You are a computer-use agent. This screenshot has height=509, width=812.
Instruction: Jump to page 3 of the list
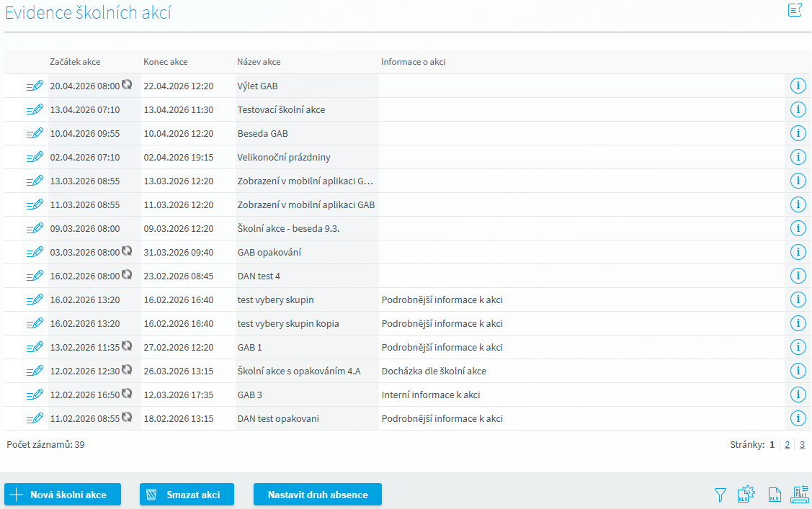(802, 445)
